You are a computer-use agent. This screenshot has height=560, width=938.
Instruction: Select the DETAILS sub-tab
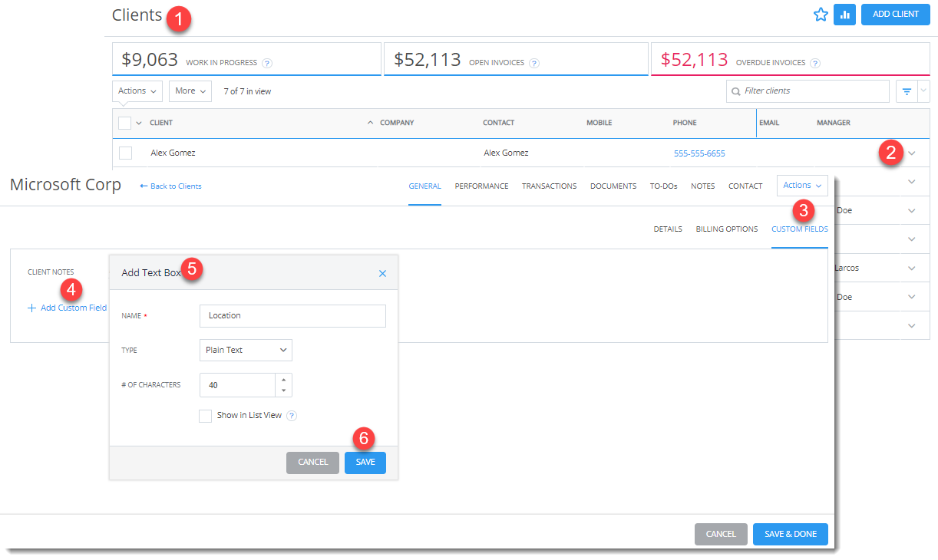[668, 229]
